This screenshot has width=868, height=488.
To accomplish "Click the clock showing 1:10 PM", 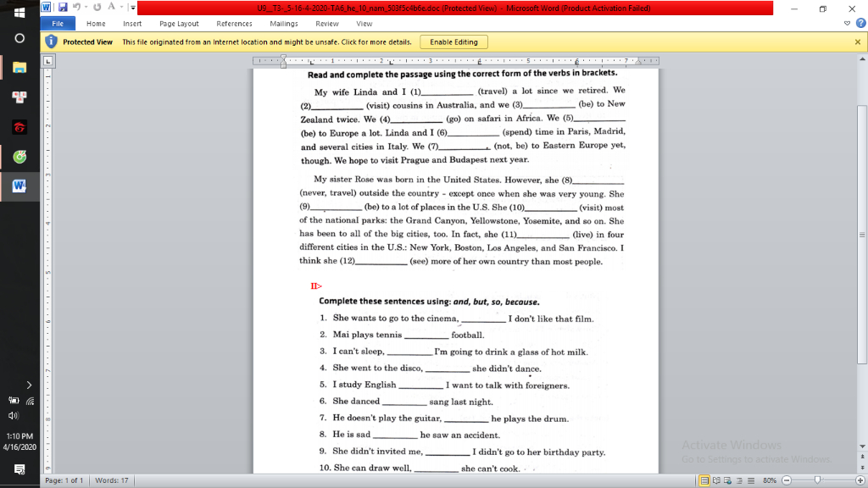I will 19,436.
